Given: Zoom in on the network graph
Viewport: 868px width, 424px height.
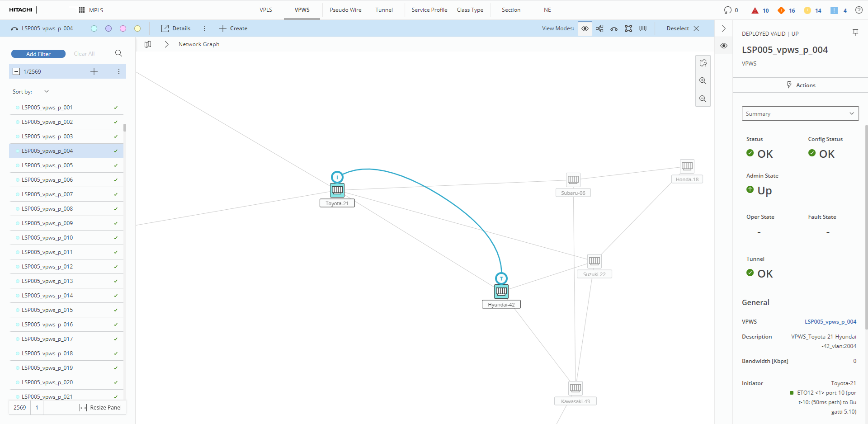Looking at the screenshot, I should 703,81.
